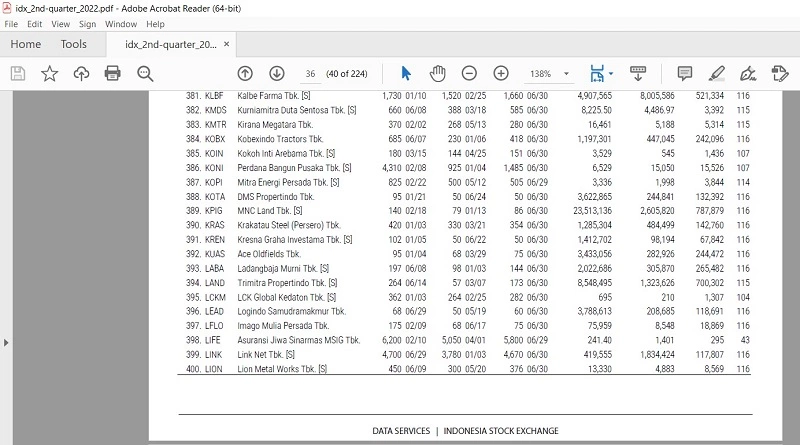Click 'LCK Global Kedaton Tbk. [S]'
The image size is (800, 445).
coord(287,297)
